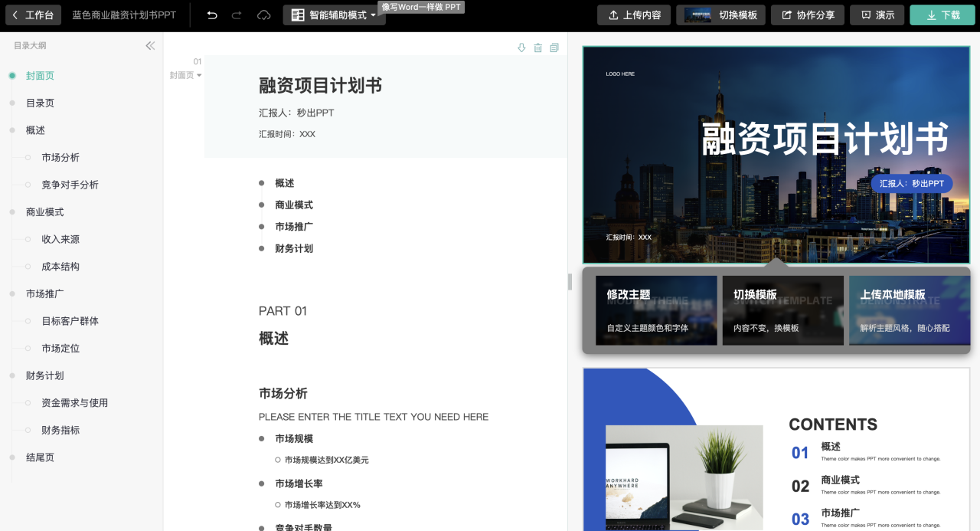Click the cloud sync status icon
The width and height of the screenshot is (980, 531).
click(x=264, y=15)
